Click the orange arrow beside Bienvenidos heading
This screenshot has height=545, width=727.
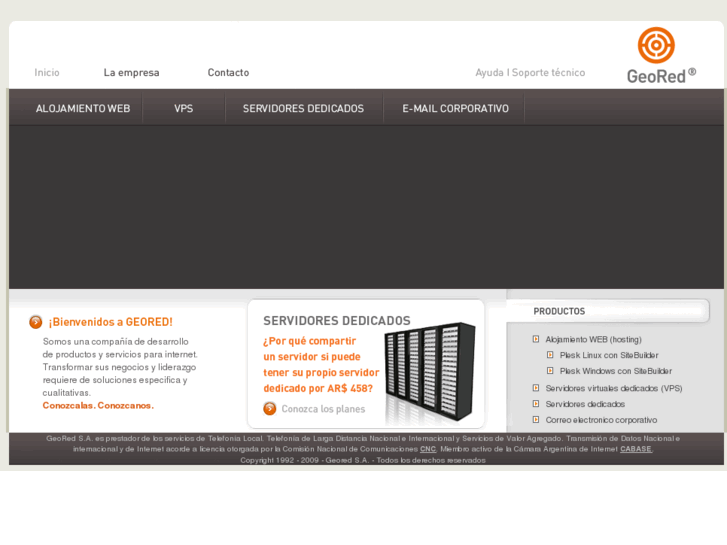[x=36, y=322]
